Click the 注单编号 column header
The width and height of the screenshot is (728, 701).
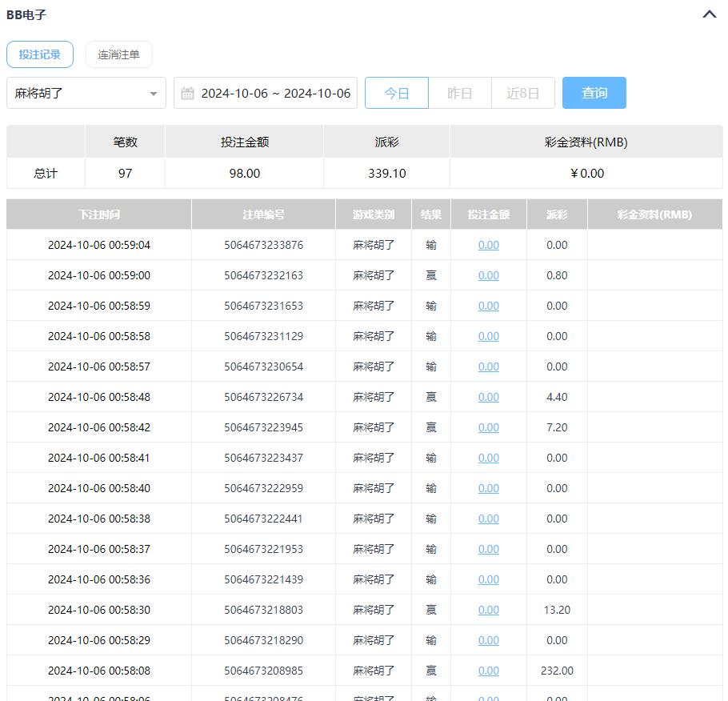click(x=263, y=214)
